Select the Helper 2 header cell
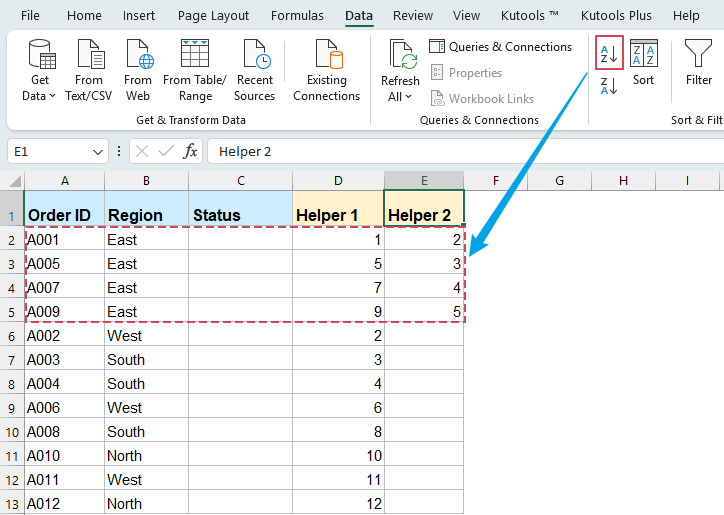This screenshot has width=724, height=515. point(424,208)
